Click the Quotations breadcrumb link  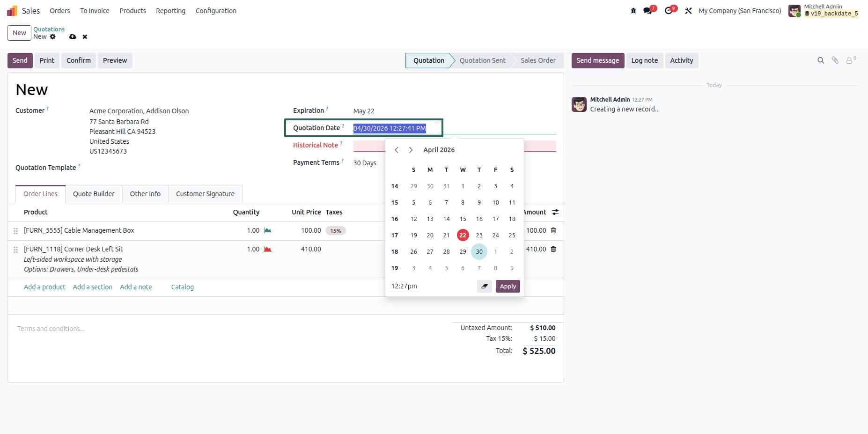click(x=49, y=29)
